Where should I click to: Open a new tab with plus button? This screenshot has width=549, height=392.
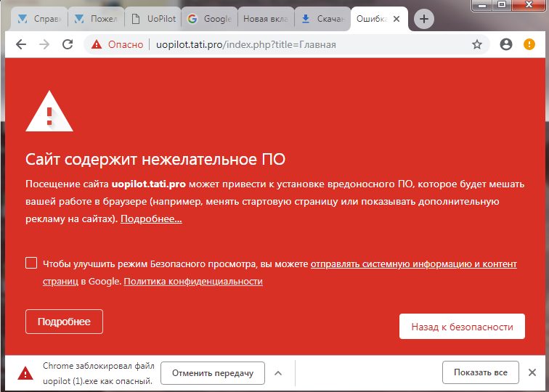click(425, 19)
